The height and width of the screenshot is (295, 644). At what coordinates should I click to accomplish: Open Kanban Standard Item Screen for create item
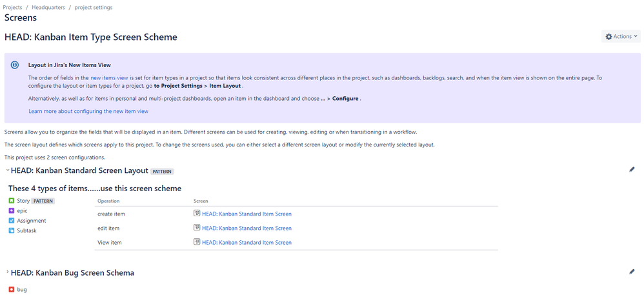click(247, 214)
